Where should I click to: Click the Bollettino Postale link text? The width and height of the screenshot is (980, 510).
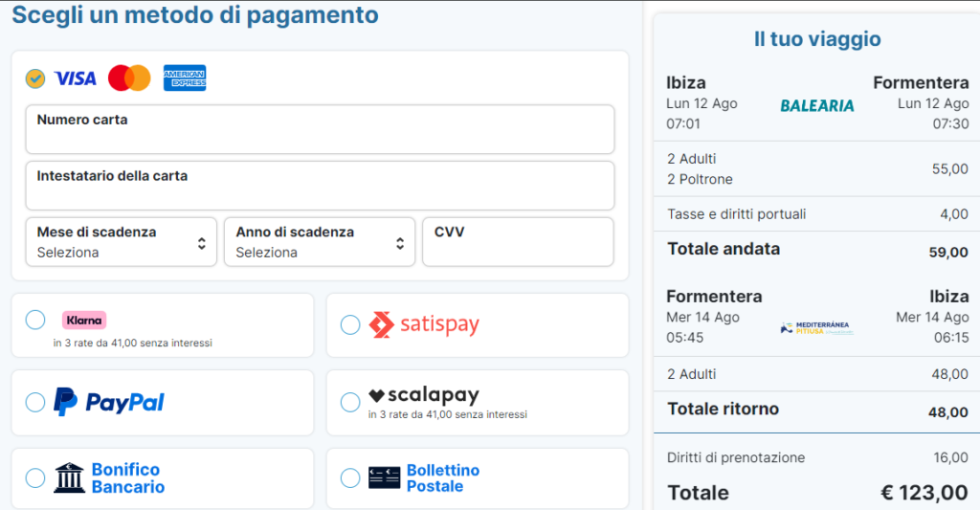point(442,477)
